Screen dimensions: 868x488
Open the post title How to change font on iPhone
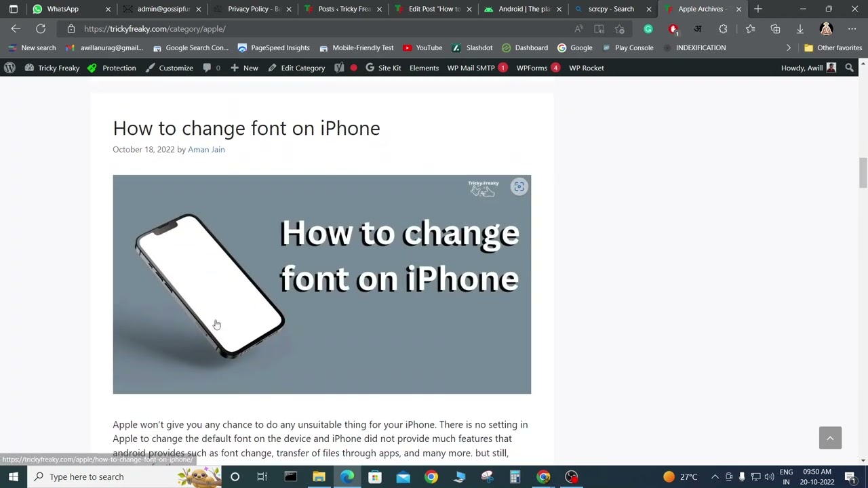click(x=246, y=128)
